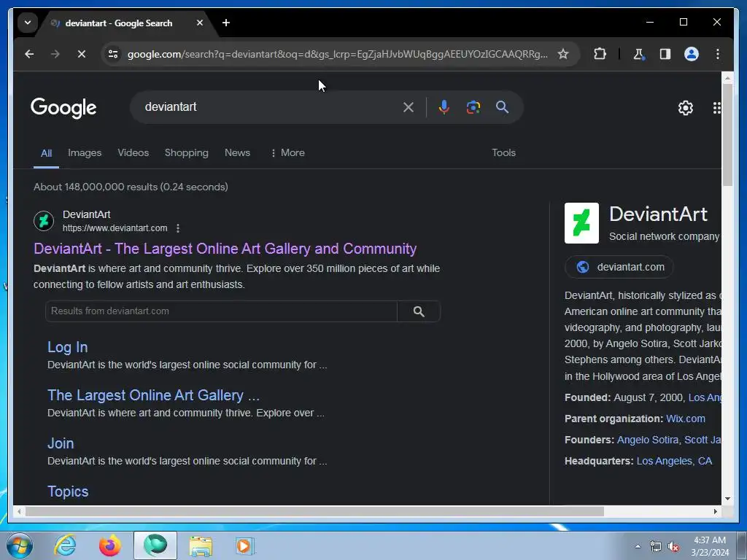The height and width of the screenshot is (560, 747).
Task: Open DeviantArt Largest Online Art Gallery result
Action: [225, 249]
